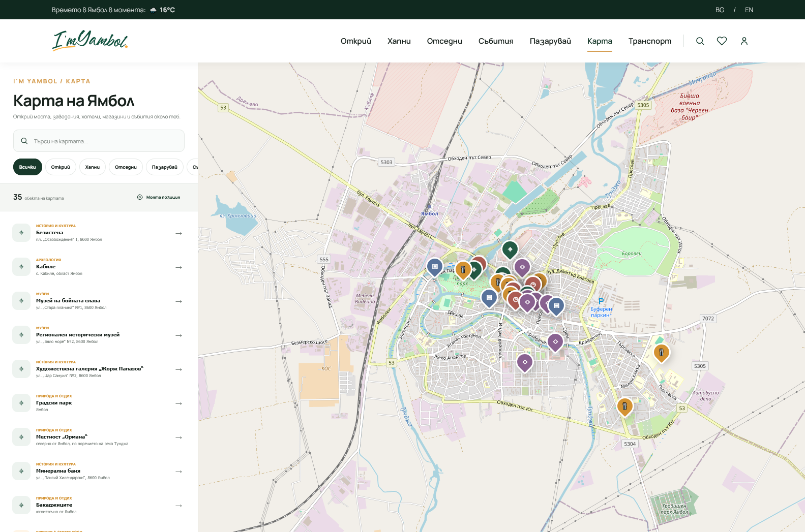Select the lone green map marker north of center
Viewport: 805px width, 532px height.
(x=510, y=249)
